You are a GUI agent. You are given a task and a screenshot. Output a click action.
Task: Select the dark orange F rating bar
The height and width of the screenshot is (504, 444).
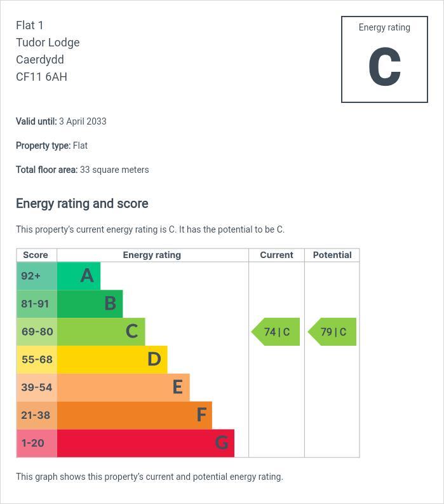click(134, 416)
